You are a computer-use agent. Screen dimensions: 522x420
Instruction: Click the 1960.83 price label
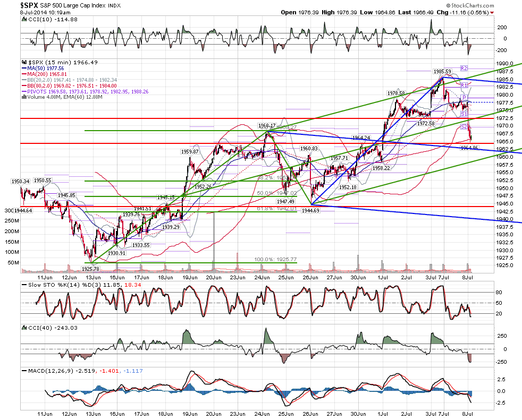[309, 148]
